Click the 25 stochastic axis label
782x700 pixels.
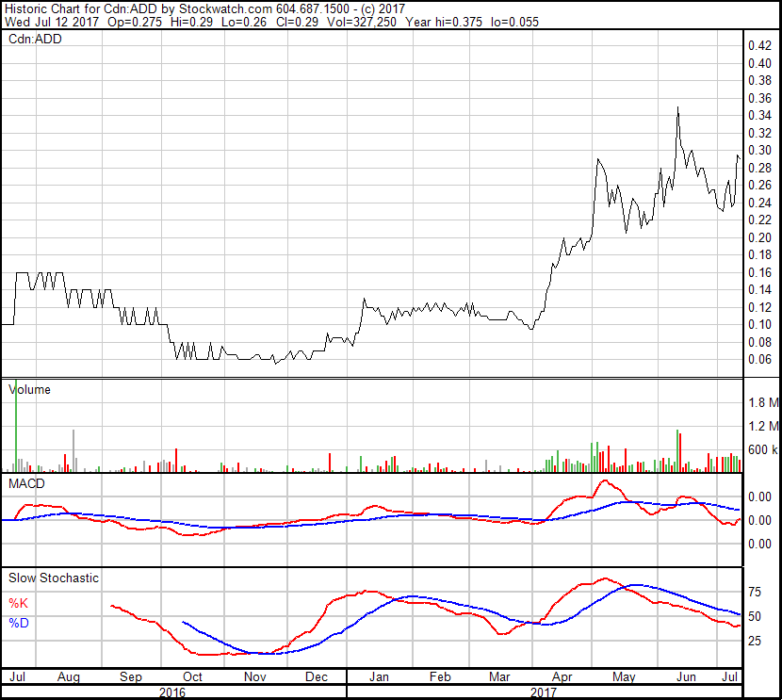tap(755, 641)
